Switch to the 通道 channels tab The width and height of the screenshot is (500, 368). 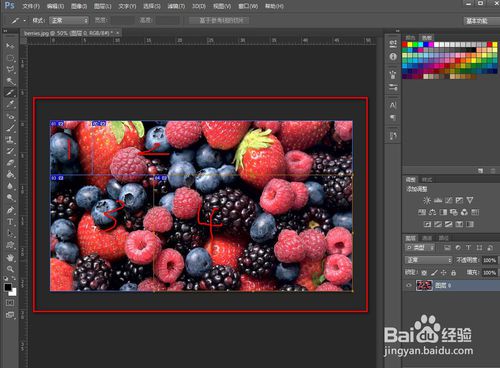[x=427, y=238]
